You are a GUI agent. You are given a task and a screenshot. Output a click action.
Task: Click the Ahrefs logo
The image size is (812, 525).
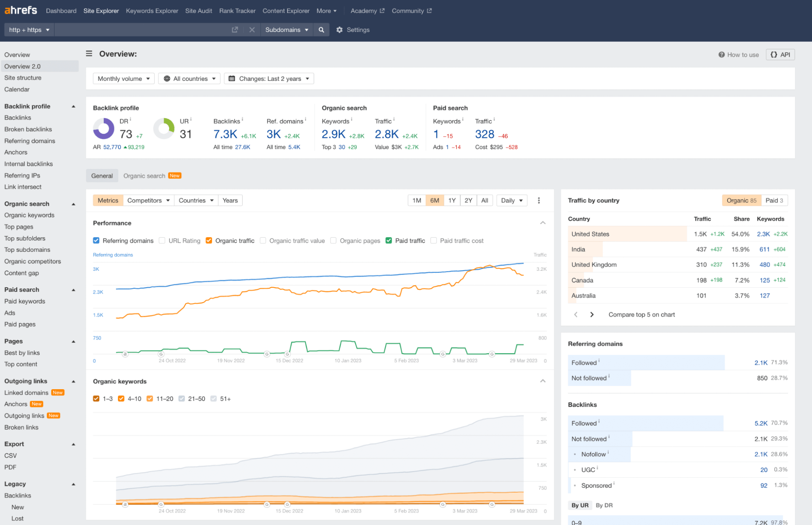pos(21,10)
